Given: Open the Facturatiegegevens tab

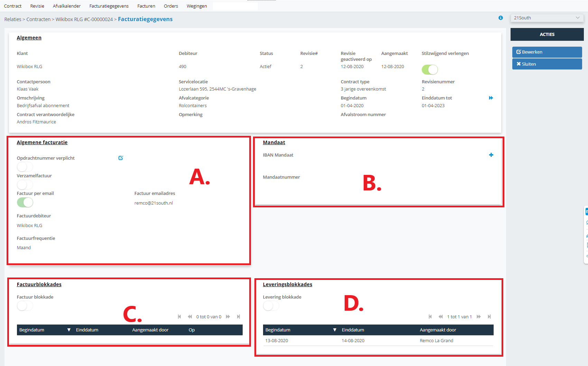Looking at the screenshot, I should (x=109, y=6).
